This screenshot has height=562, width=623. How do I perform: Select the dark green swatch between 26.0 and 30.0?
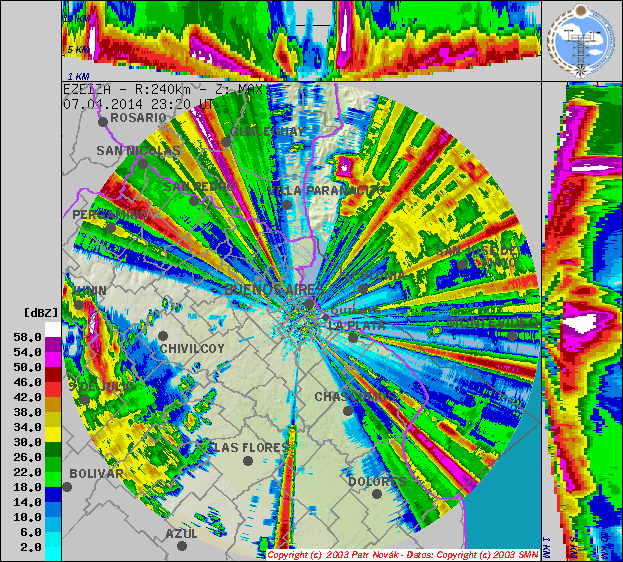pyautogui.click(x=53, y=450)
